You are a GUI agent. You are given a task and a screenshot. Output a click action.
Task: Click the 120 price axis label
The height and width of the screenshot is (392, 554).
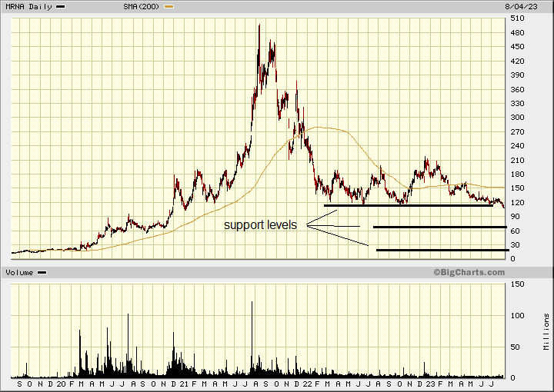(x=517, y=202)
